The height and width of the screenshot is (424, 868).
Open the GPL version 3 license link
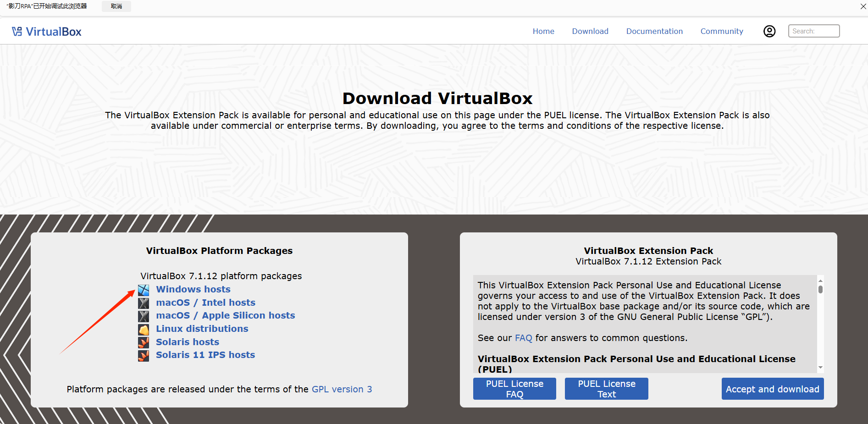pyautogui.click(x=342, y=389)
